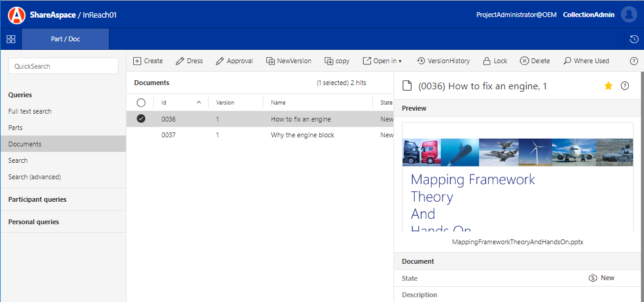Select row 'Why the engine block'

click(x=260, y=135)
